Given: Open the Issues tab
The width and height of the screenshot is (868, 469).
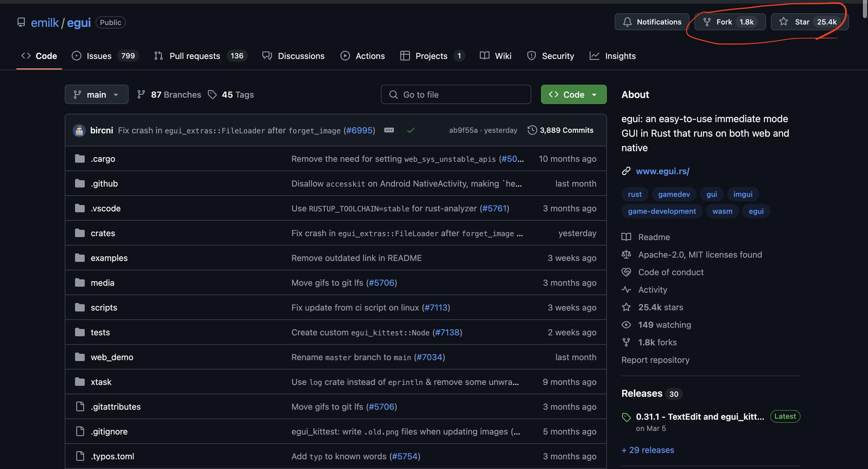Looking at the screenshot, I should tap(105, 56).
